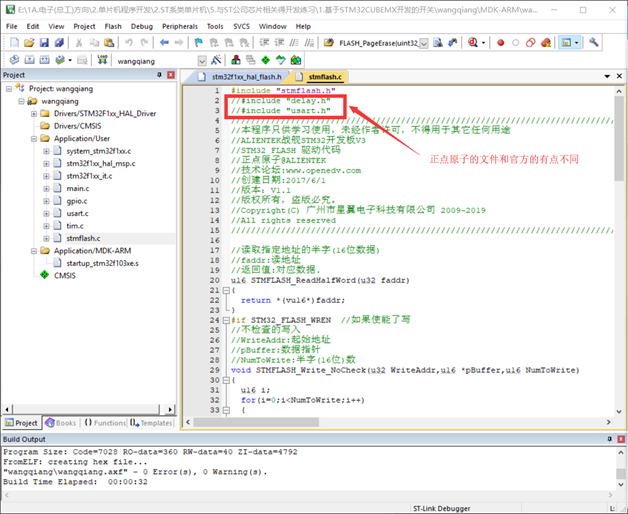
Task: Switch to the Functions panel tab
Action: 106,423
